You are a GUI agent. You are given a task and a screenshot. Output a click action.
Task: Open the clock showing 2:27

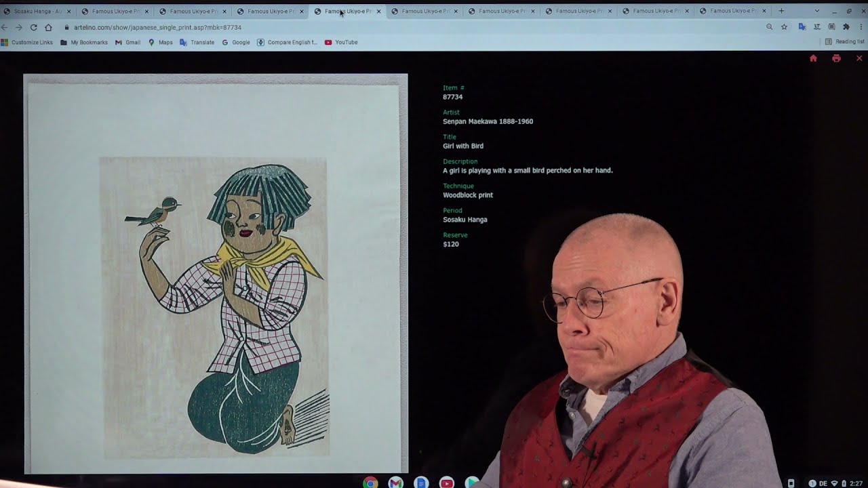(x=856, y=483)
